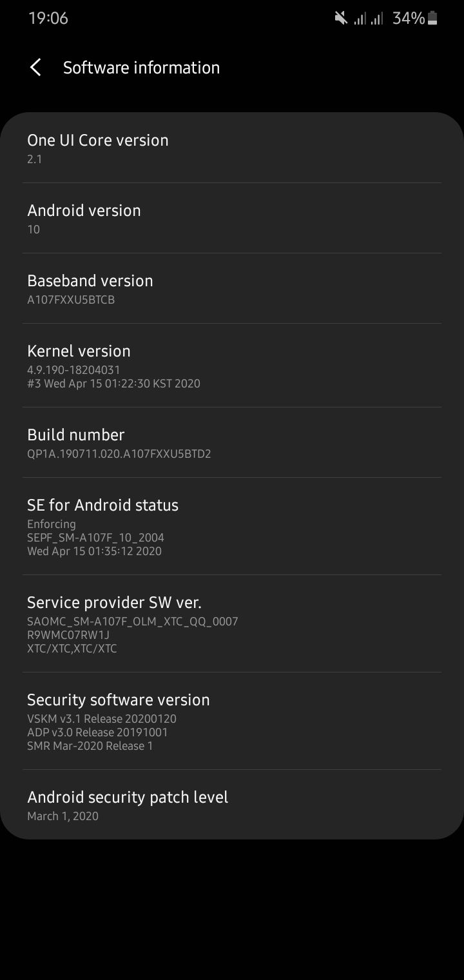Tap the Kernel version entry
This screenshot has width=464, height=980.
[232, 366]
